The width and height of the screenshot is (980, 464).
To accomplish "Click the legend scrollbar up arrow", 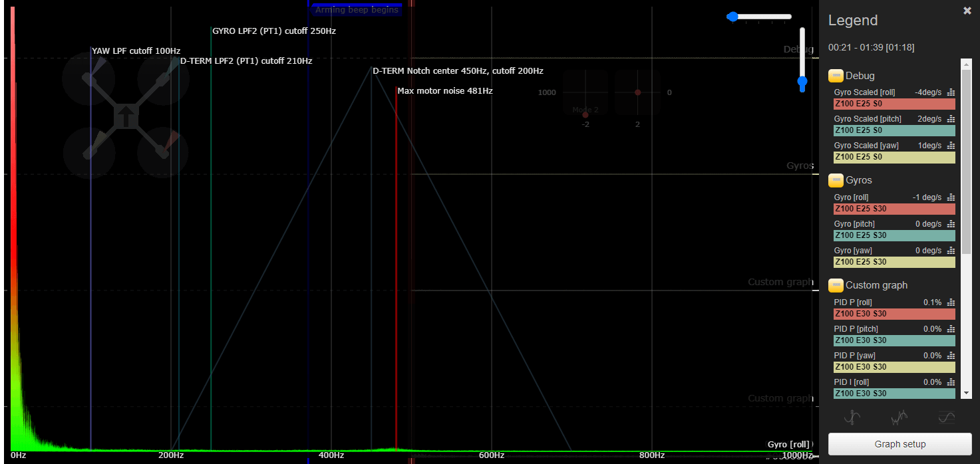I will pyautogui.click(x=966, y=63).
